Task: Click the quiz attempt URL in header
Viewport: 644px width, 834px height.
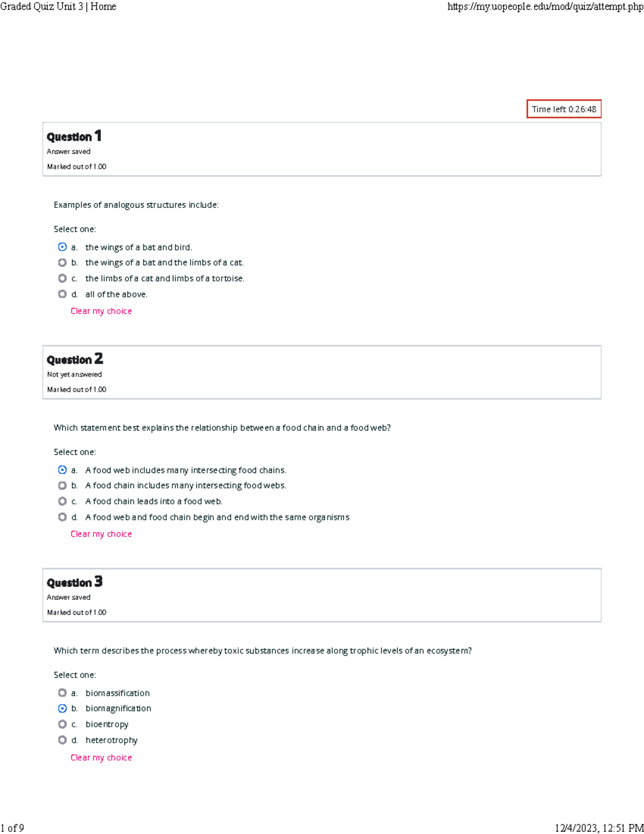Action: (x=545, y=6)
